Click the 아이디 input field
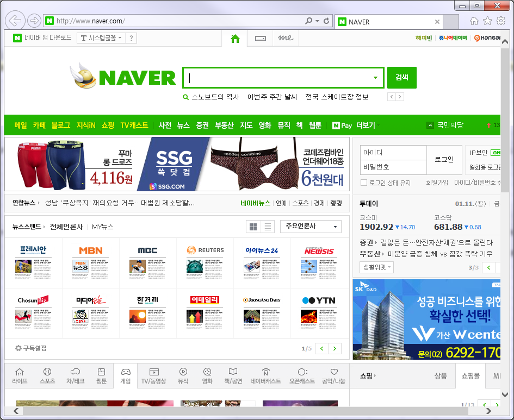This screenshot has height=420, width=514. point(393,153)
